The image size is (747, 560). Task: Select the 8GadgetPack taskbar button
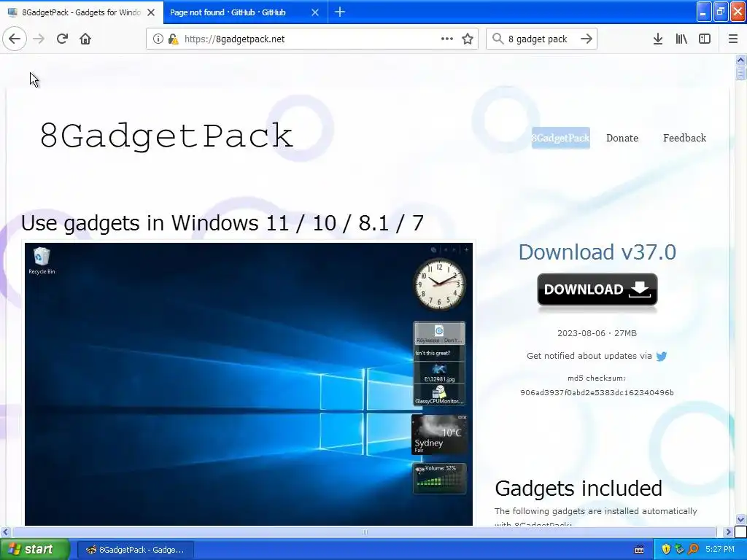pos(135,550)
